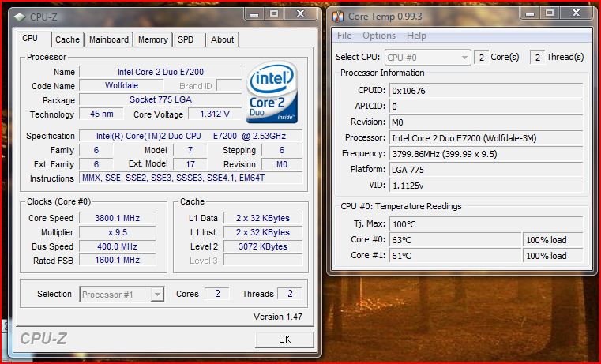Maximize the Core Temp window
This screenshot has height=364, width=601.
point(550,13)
